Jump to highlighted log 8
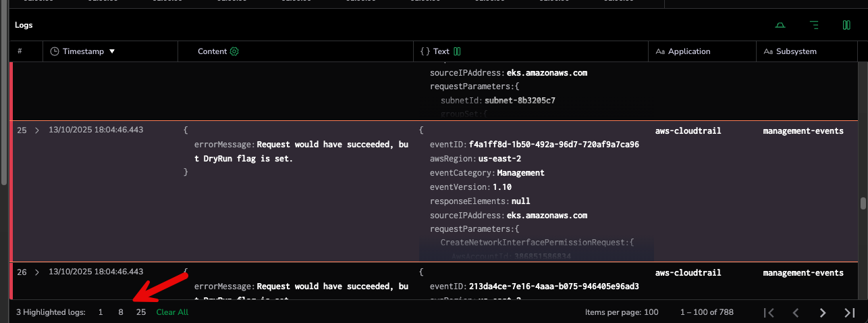Screen dimensions: 868x323 click(121, 312)
